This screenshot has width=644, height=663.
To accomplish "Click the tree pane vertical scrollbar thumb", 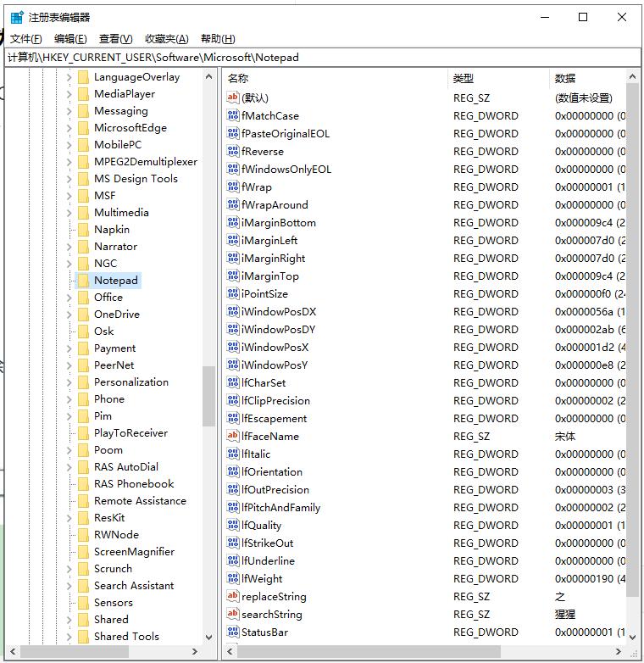I will [x=208, y=396].
